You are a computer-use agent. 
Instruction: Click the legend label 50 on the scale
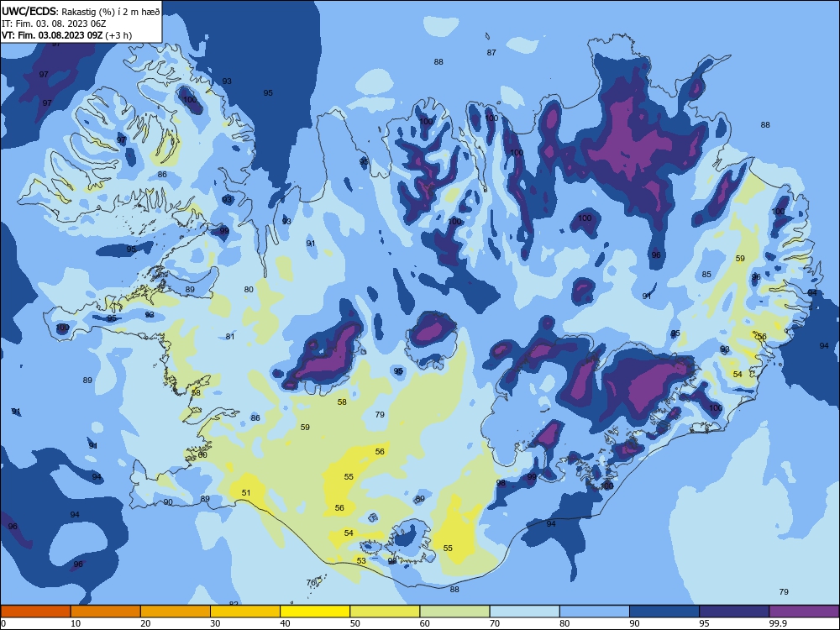coord(354,623)
